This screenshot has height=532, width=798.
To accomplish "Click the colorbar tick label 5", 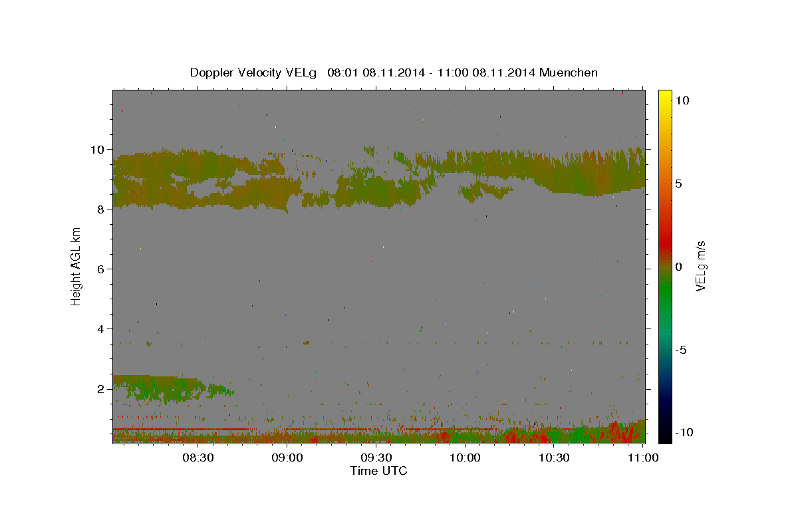I will pos(679,184).
